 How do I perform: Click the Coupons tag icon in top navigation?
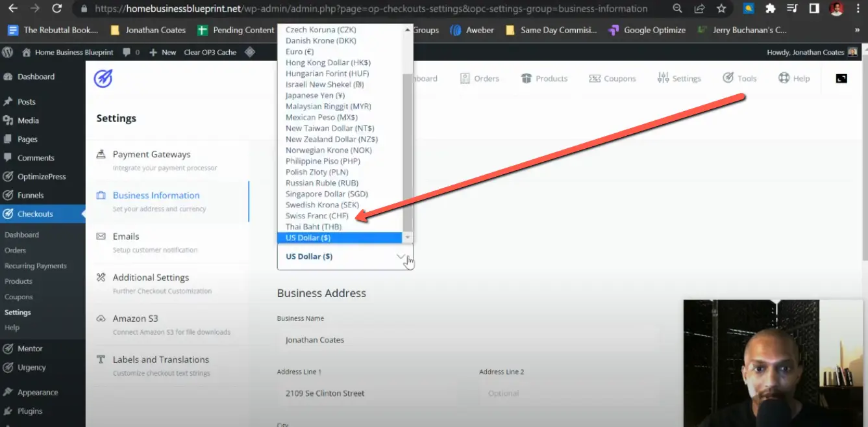click(593, 78)
